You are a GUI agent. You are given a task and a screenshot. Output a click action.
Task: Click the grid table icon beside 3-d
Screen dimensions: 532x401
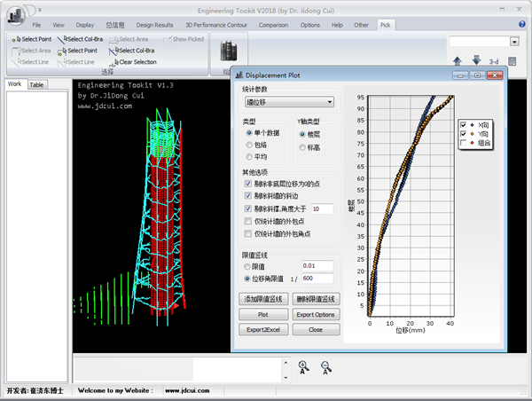(x=512, y=61)
